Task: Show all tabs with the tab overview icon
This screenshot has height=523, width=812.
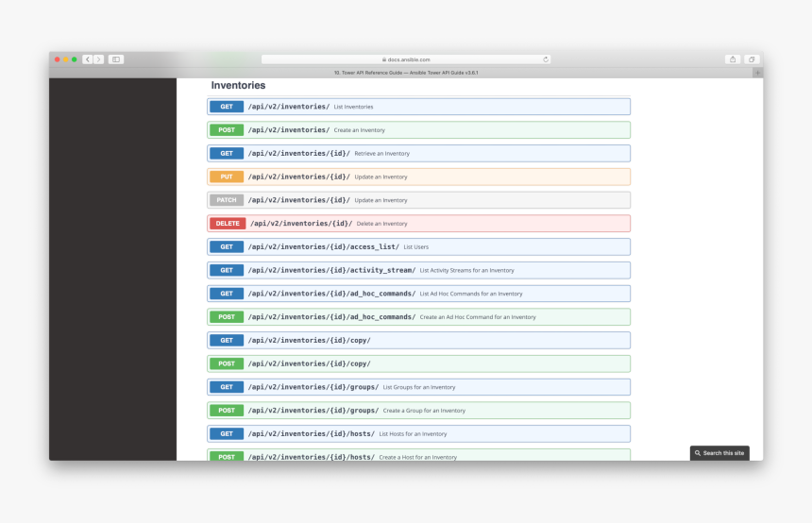Action: [752, 59]
